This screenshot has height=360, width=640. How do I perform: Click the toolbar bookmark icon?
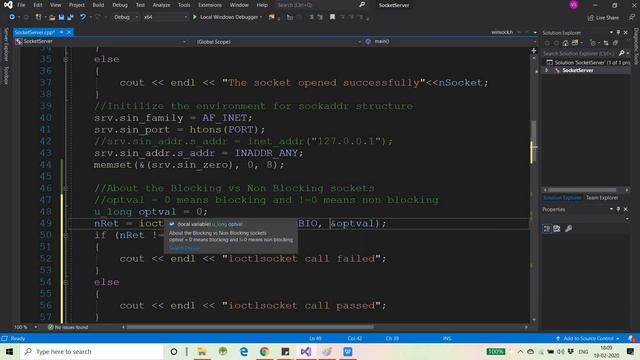(332, 17)
